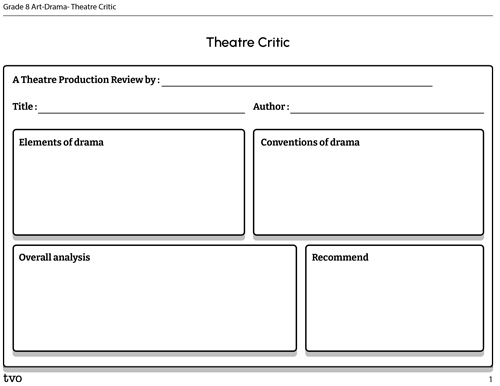
Task: Click the 'Elements of drama' heading
Action: point(61,142)
